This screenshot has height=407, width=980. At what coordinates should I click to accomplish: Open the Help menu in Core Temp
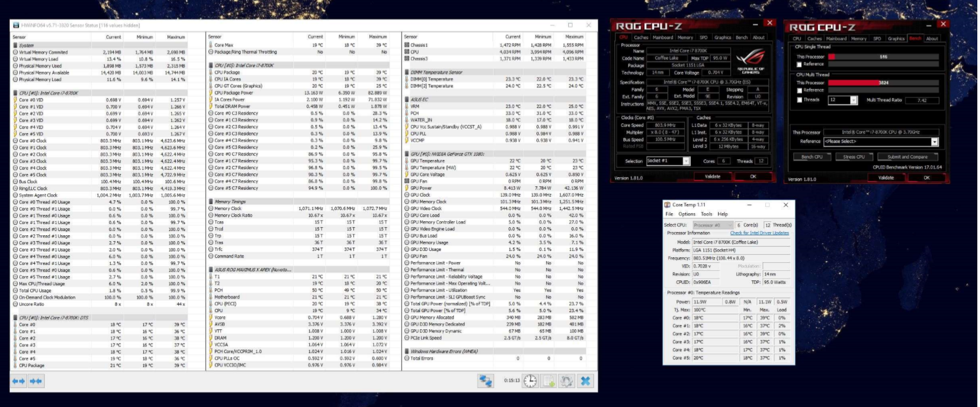pos(723,214)
